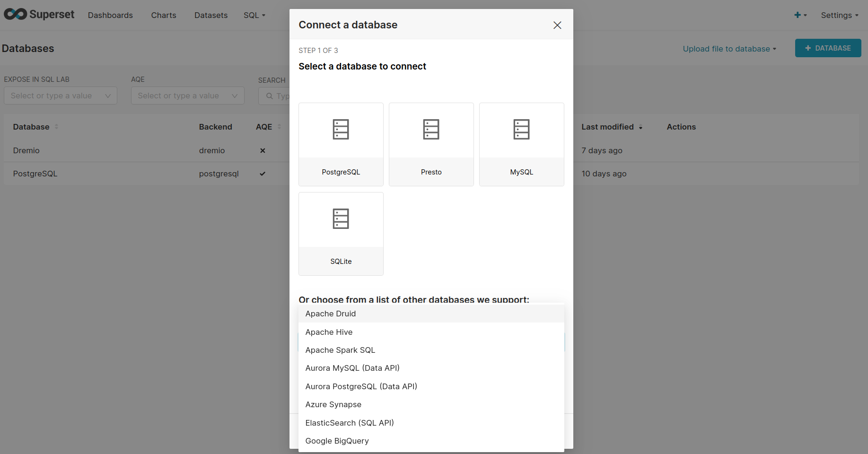Open Upload file to database menu

point(729,49)
